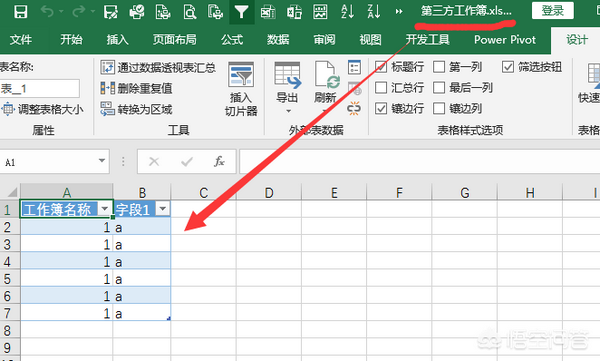Open the Redo history dropdown arrow
The width and height of the screenshot is (600, 361).
click(93, 12)
